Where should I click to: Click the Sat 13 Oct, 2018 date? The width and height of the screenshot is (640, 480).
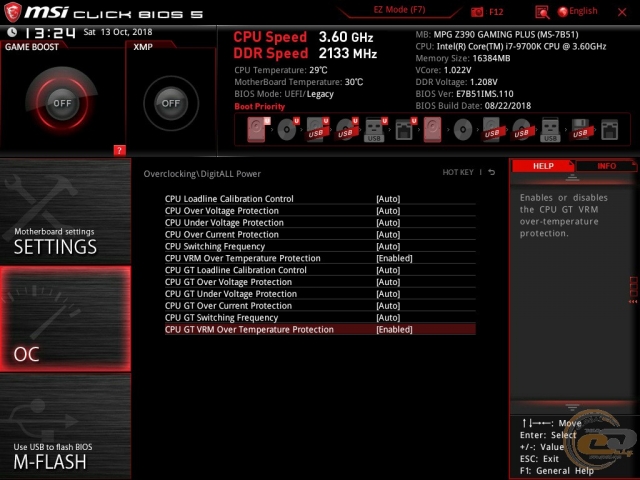(118, 32)
